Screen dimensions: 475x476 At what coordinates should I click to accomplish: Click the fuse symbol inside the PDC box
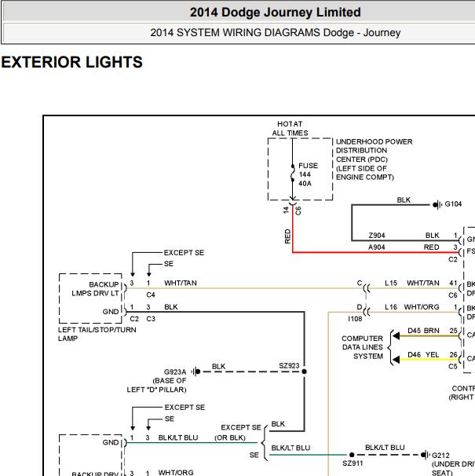coord(293,174)
